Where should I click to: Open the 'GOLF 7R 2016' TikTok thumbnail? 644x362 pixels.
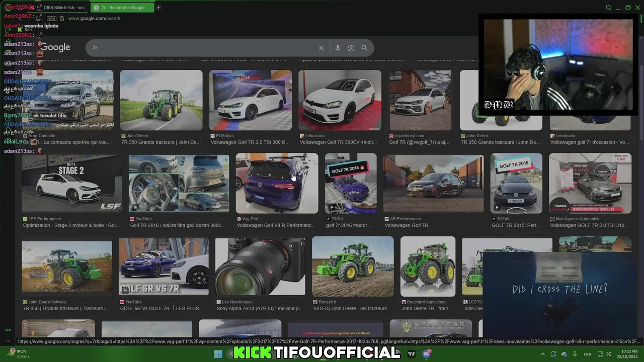pos(351,184)
